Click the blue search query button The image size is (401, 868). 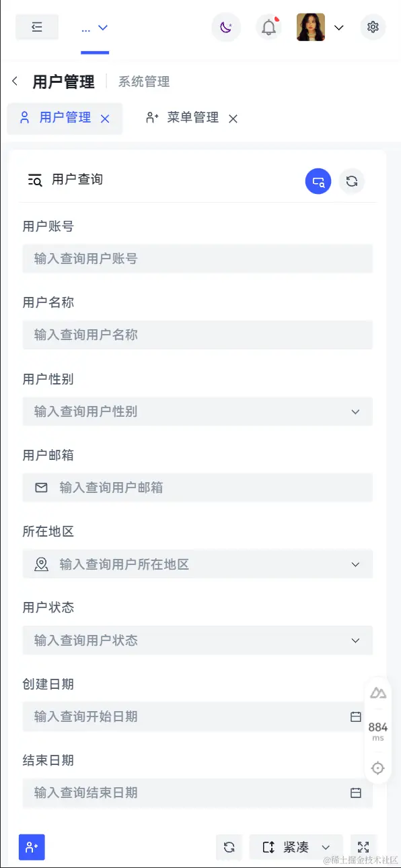(318, 180)
